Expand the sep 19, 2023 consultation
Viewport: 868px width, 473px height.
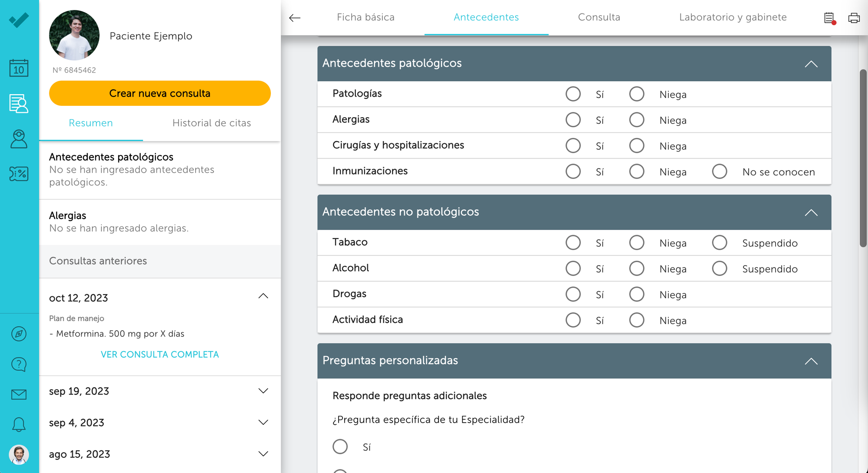click(263, 391)
